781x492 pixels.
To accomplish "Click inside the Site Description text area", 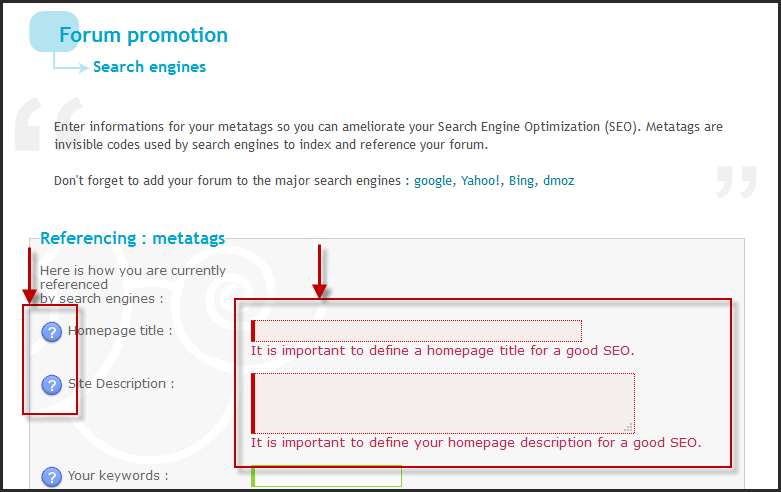I will tap(443, 403).
